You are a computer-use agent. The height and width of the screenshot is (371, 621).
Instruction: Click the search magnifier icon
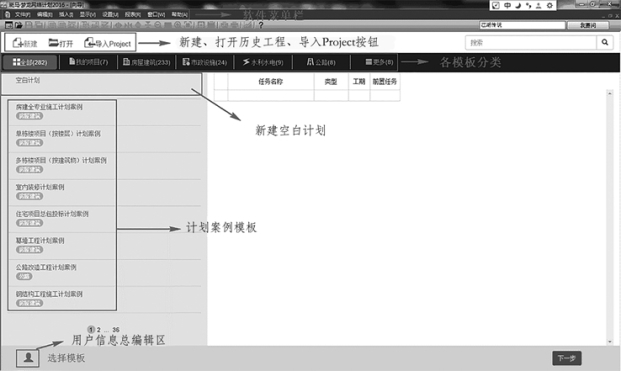pyautogui.click(x=605, y=42)
